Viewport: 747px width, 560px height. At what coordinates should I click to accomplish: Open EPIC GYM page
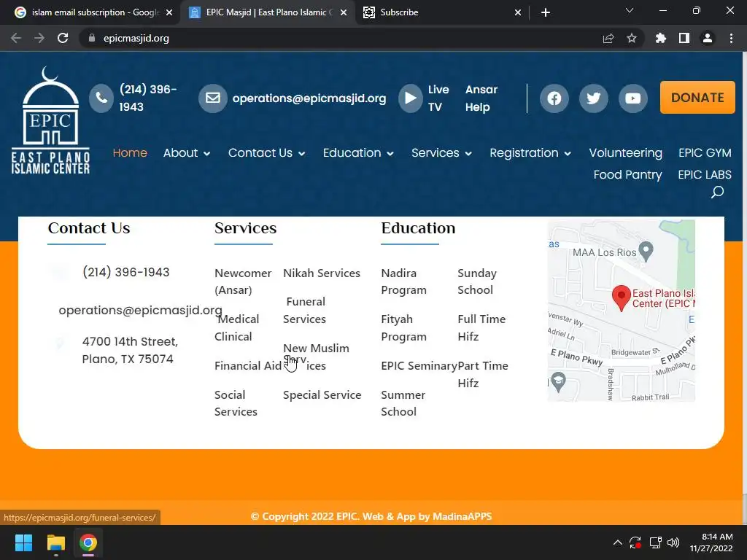(x=705, y=153)
